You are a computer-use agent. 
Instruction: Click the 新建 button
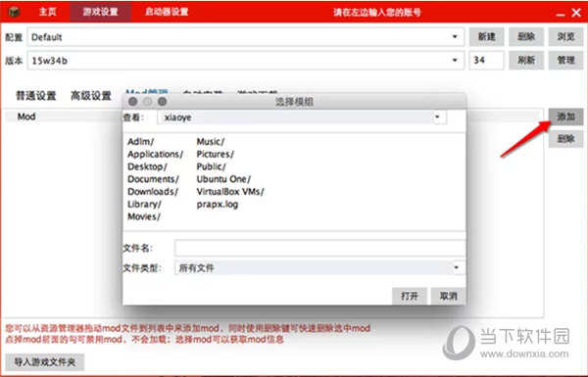tap(486, 37)
